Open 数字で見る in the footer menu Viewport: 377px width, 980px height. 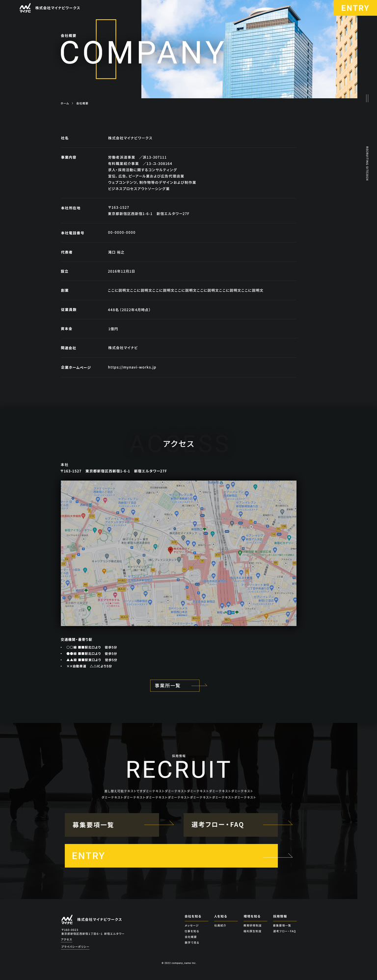click(x=191, y=943)
